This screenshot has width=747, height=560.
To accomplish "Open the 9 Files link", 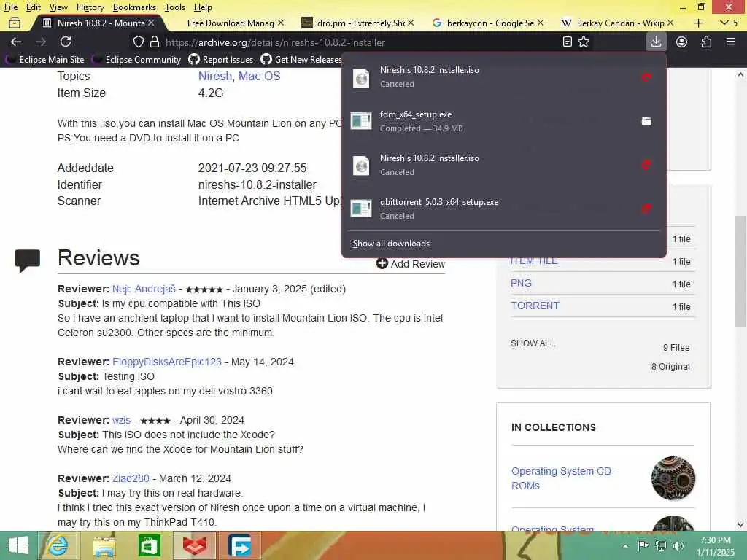I will (x=676, y=348).
